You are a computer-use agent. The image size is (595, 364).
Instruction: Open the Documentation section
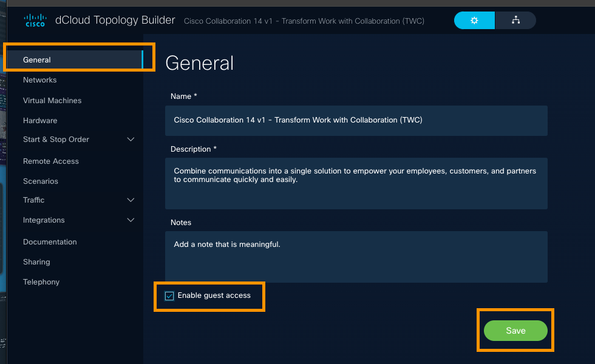(x=50, y=242)
